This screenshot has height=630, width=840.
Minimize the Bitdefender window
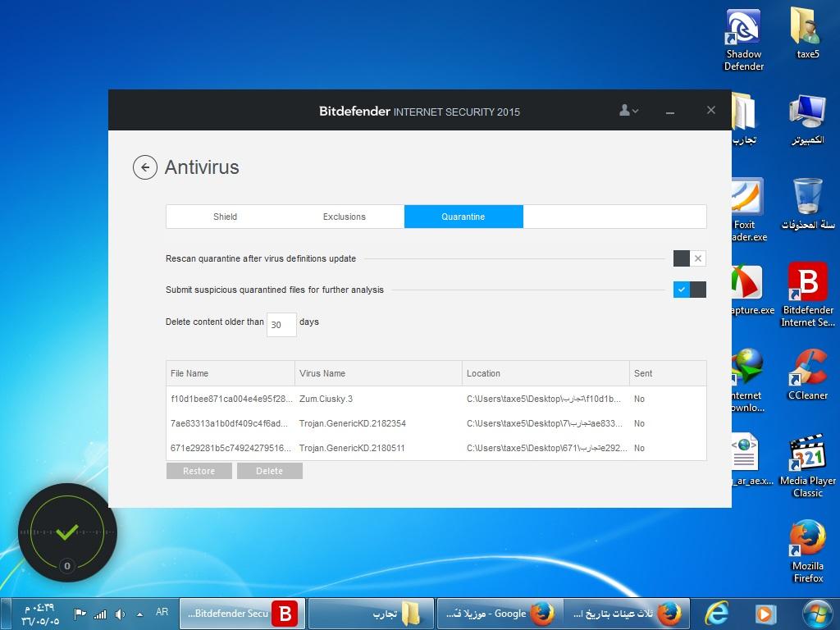669,112
